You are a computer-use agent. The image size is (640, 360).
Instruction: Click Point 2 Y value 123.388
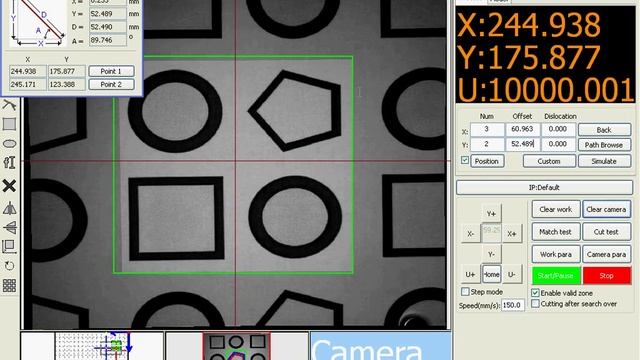click(x=67, y=84)
